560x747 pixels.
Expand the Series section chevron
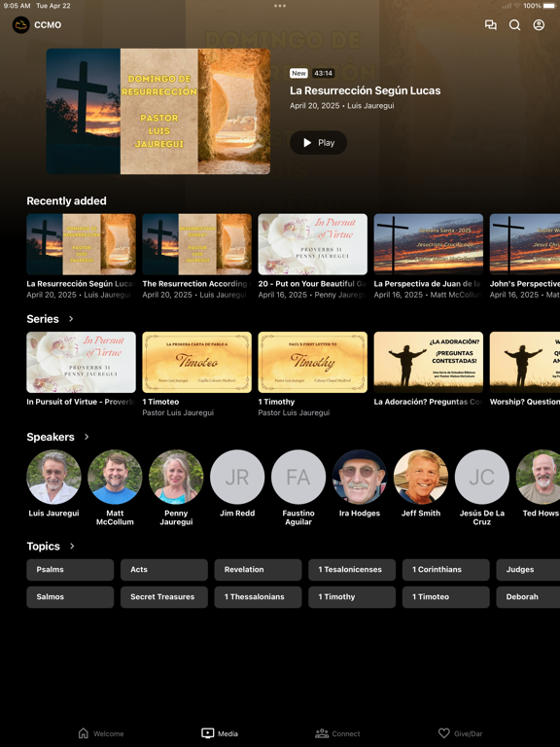pos(71,318)
